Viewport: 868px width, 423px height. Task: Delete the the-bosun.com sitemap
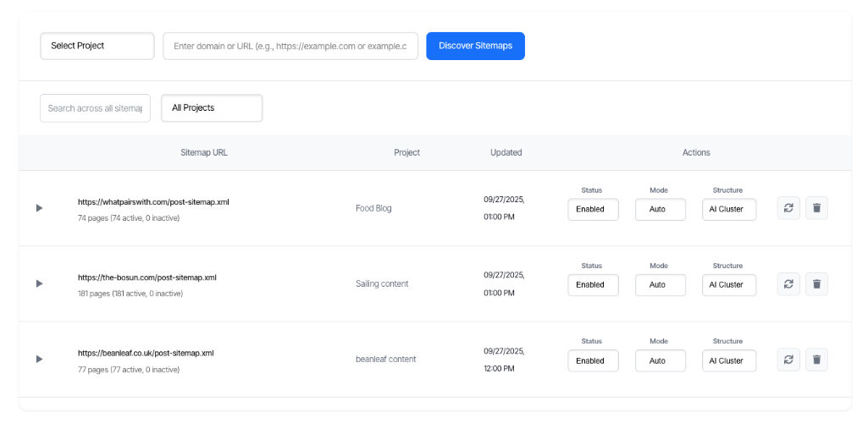point(816,283)
